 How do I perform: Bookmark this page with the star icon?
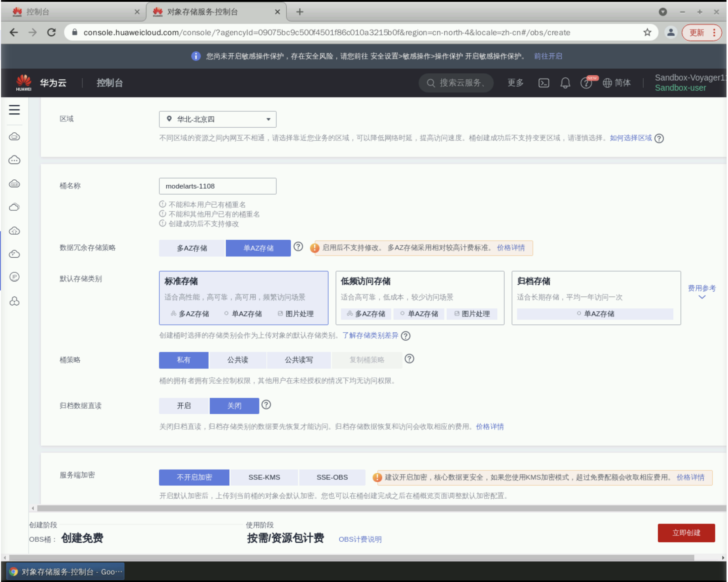tap(647, 32)
